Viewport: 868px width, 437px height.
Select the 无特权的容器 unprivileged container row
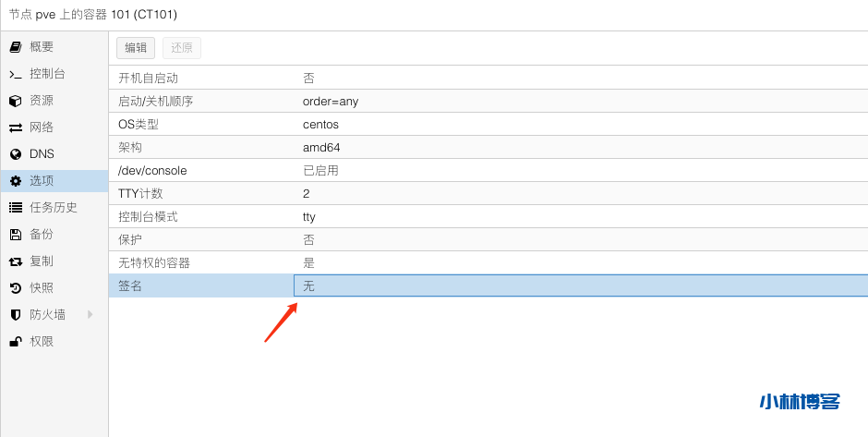[488, 263]
